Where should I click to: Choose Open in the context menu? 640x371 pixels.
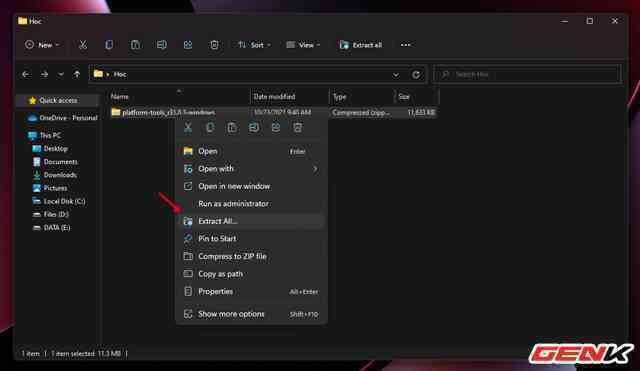point(251,151)
